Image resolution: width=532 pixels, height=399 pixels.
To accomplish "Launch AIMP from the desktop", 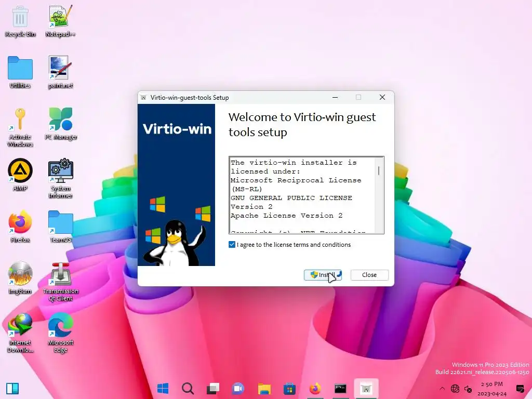I will pyautogui.click(x=20, y=175).
